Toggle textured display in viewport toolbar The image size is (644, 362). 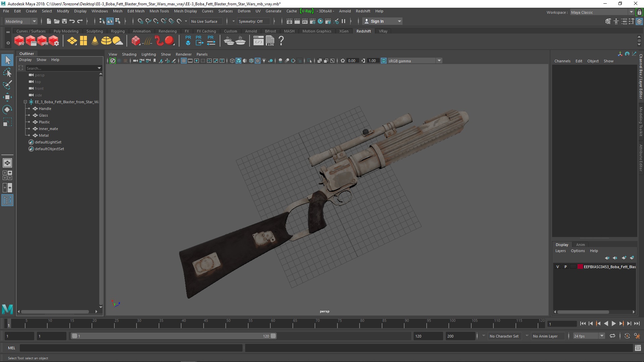[258, 61]
